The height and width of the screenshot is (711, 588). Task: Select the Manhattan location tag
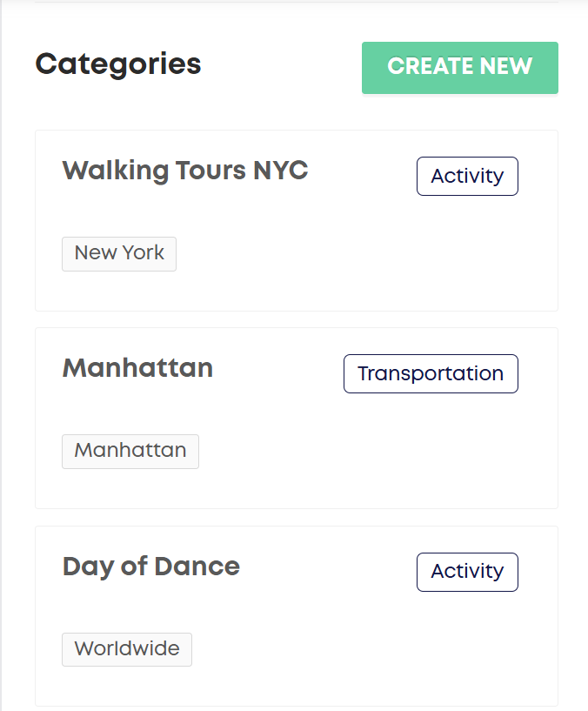pos(130,451)
